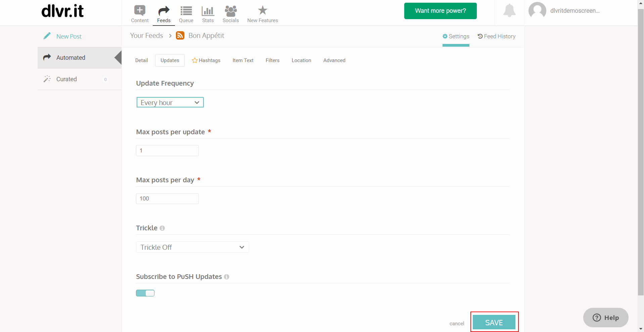
Task: Open the Socials people icon
Action: click(x=231, y=11)
